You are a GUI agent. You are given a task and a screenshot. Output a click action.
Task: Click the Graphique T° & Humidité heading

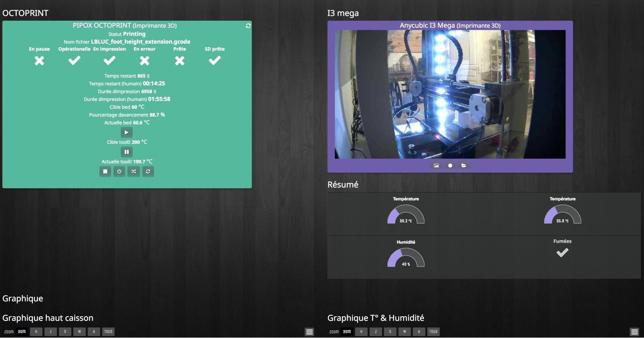(376, 318)
